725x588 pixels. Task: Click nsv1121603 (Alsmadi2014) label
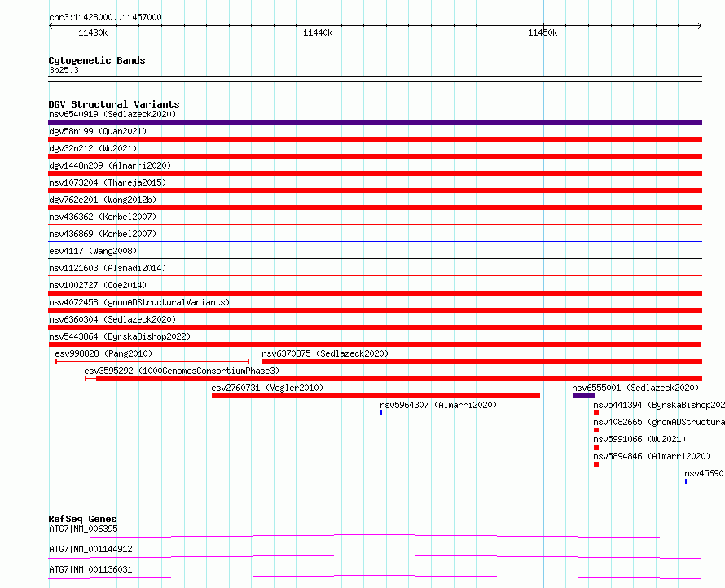click(x=108, y=268)
